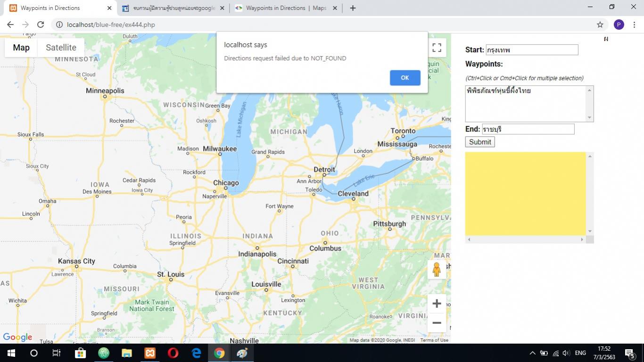Viewport: 644px width, 362px height.
Task: Click waypoints list scroll up arrow
Action: (x=589, y=90)
